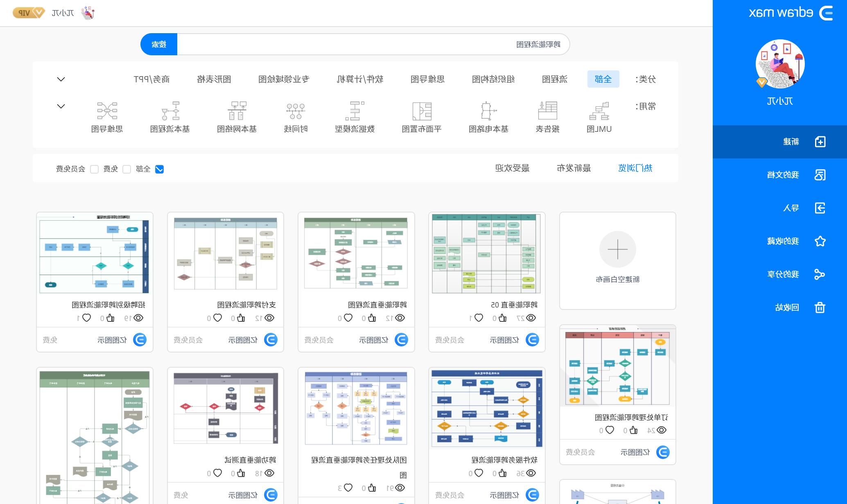The width and height of the screenshot is (847, 504).
Task: Click the small avatar in top header
Action: click(x=88, y=13)
